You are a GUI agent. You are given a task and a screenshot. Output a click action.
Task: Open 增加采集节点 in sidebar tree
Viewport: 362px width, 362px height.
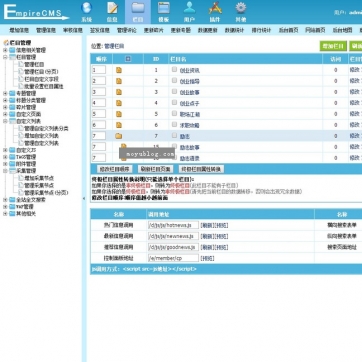tap(39, 178)
